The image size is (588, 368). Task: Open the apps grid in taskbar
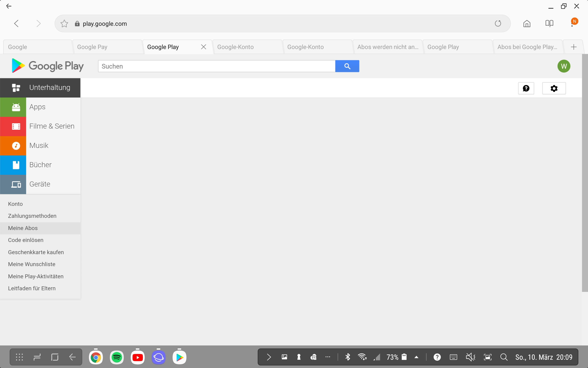[20, 357]
